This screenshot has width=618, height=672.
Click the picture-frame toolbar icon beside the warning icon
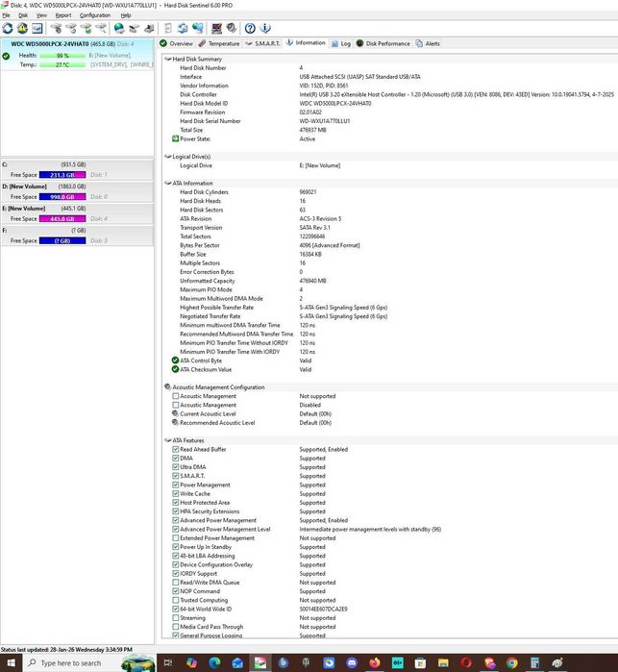37,28
